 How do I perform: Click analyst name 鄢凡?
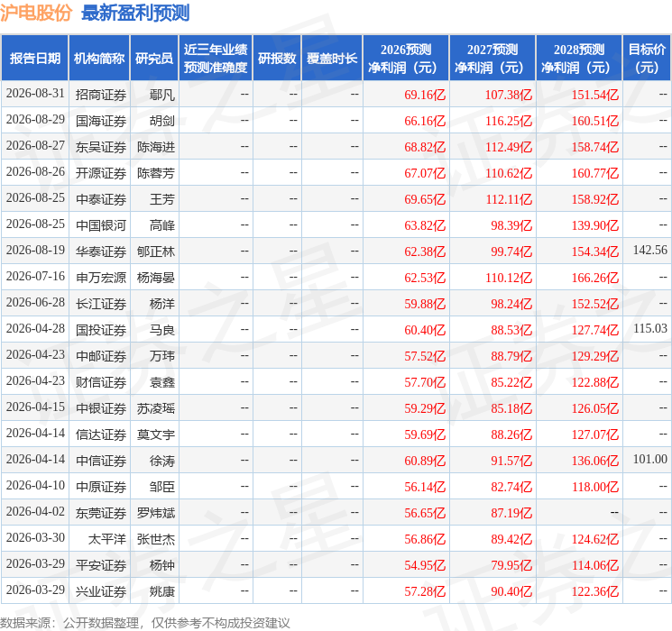(x=162, y=95)
